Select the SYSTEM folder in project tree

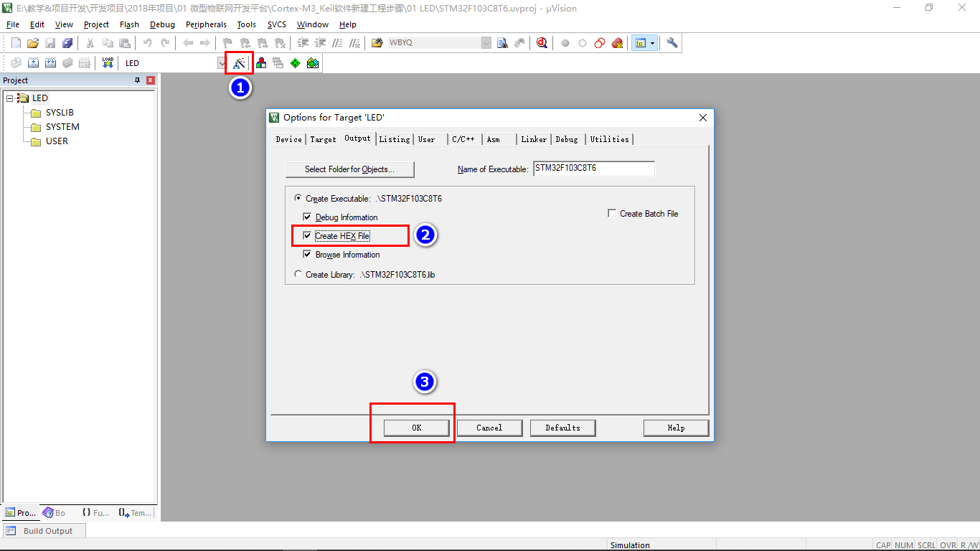[62, 127]
